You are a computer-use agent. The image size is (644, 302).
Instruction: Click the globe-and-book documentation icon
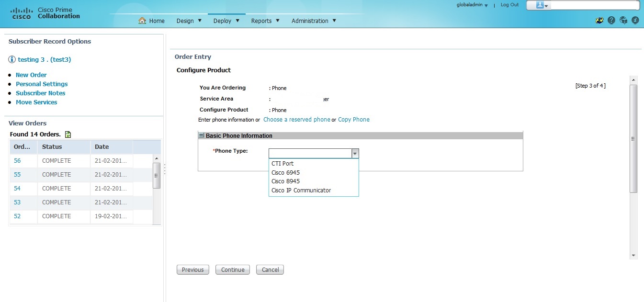pos(623,21)
